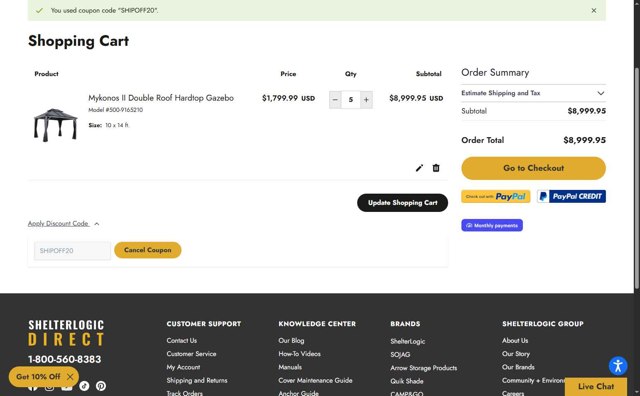The width and height of the screenshot is (640, 396).
Task: Cancel the applied coupon
Action: coord(147,250)
